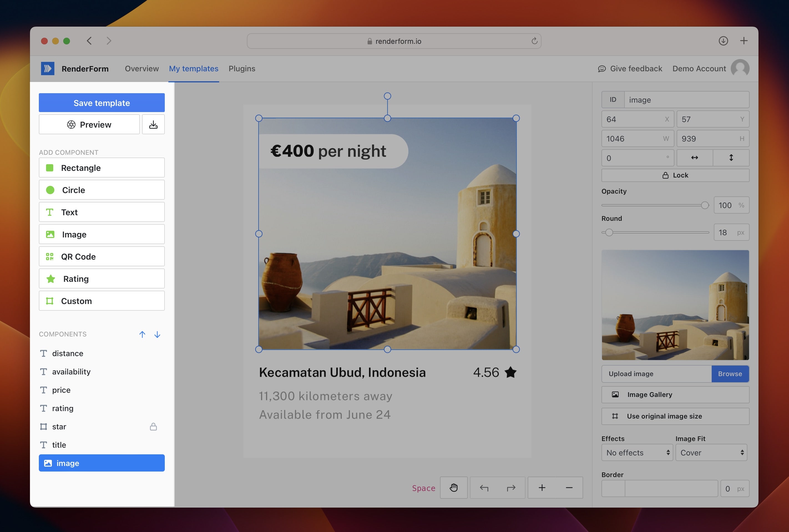This screenshot has height=532, width=789.
Task: Open the Effects dropdown
Action: point(637,453)
